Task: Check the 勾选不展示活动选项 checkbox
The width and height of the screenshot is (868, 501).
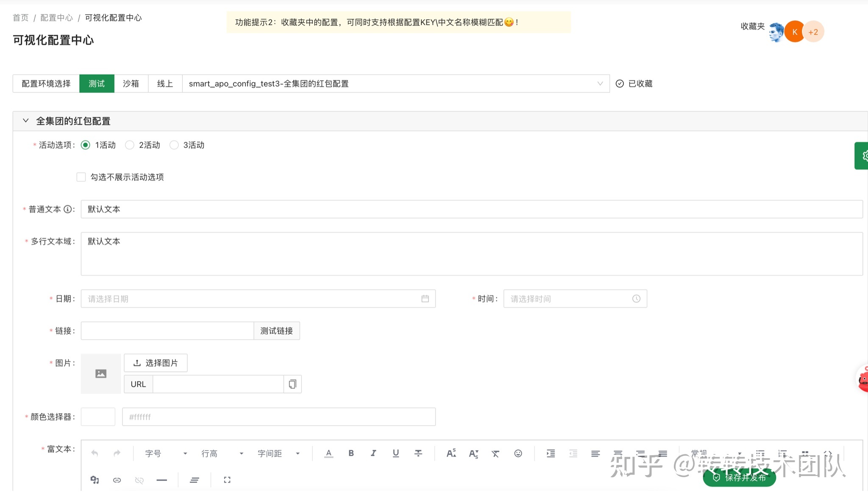Action: [81, 177]
